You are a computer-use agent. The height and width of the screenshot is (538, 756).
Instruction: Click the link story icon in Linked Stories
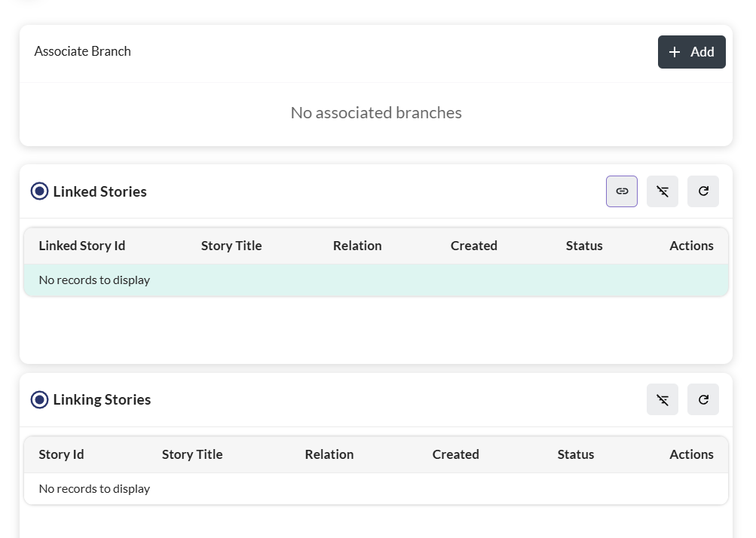tap(622, 191)
